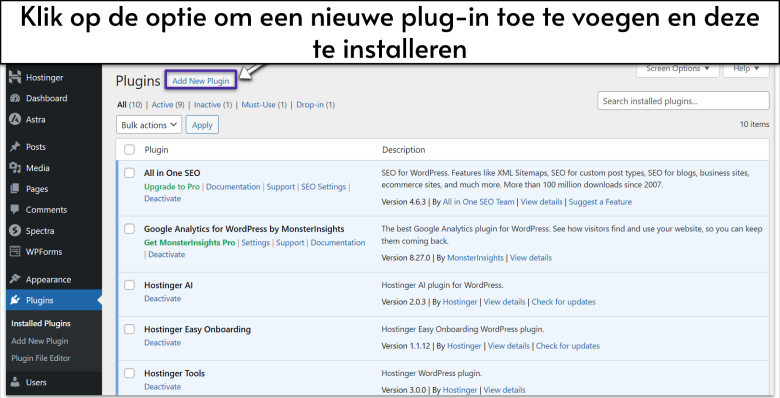The width and height of the screenshot is (780, 398).
Task: Deactivate Hostinger Easy Onboarding plugin
Action: [x=163, y=343]
